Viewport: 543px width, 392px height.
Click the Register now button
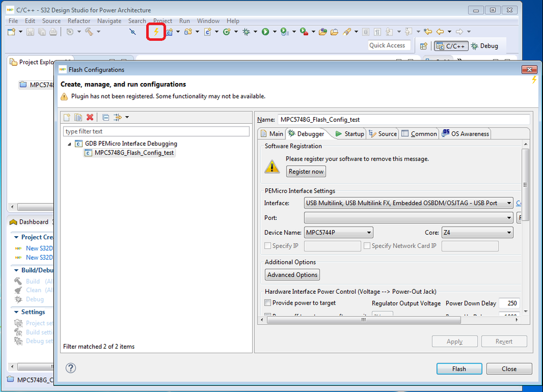(x=306, y=171)
